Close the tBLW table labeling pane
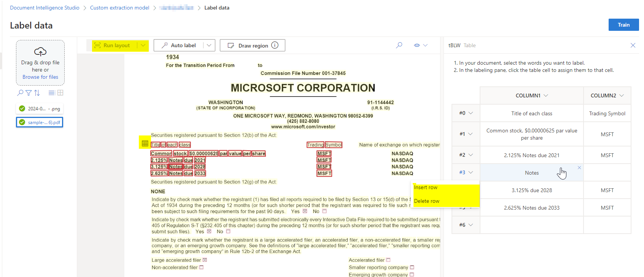Image resolution: width=644 pixels, height=277 pixels. click(x=633, y=45)
